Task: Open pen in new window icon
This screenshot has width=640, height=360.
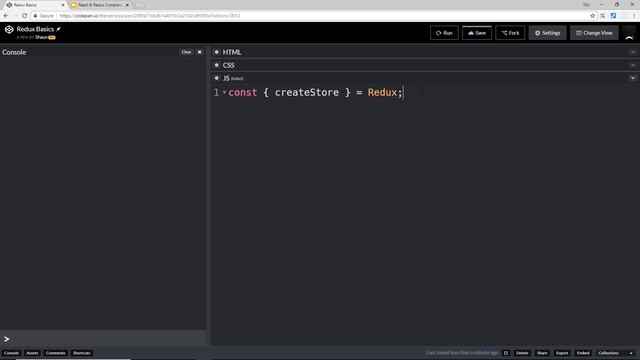Action: coord(506,353)
